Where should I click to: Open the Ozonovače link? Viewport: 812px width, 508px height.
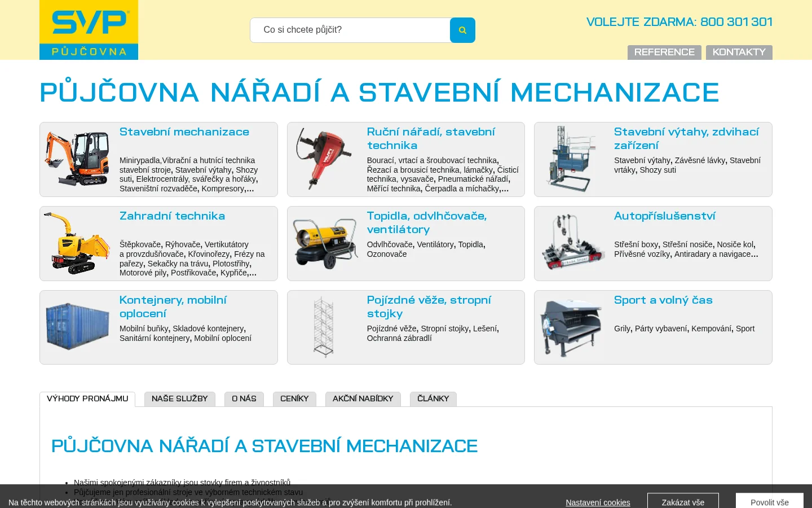(x=387, y=254)
